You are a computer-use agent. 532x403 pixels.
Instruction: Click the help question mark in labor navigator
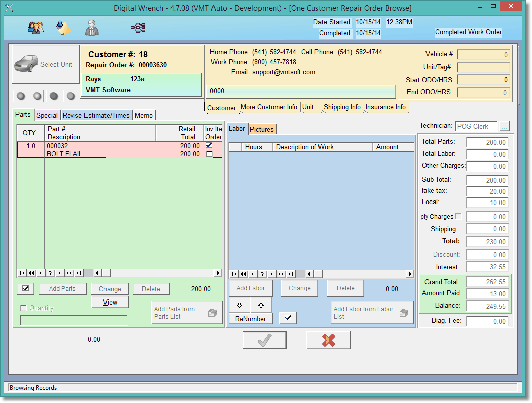click(261, 274)
